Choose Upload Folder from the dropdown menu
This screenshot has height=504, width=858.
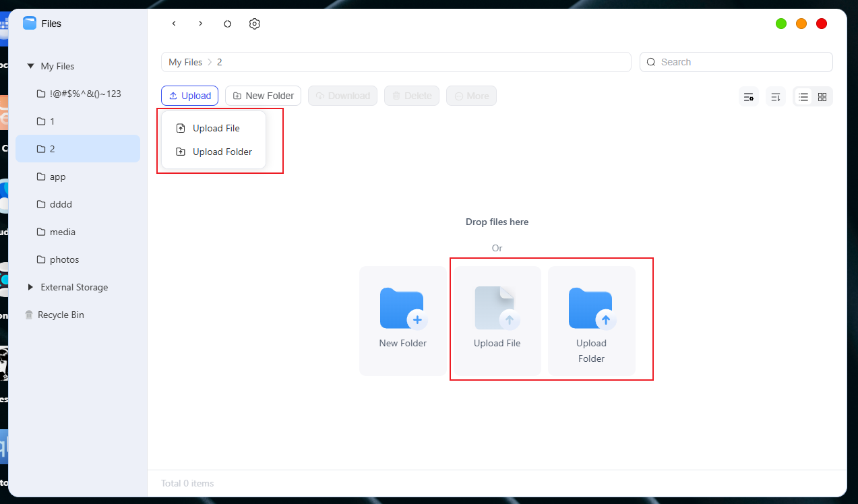(x=214, y=152)
